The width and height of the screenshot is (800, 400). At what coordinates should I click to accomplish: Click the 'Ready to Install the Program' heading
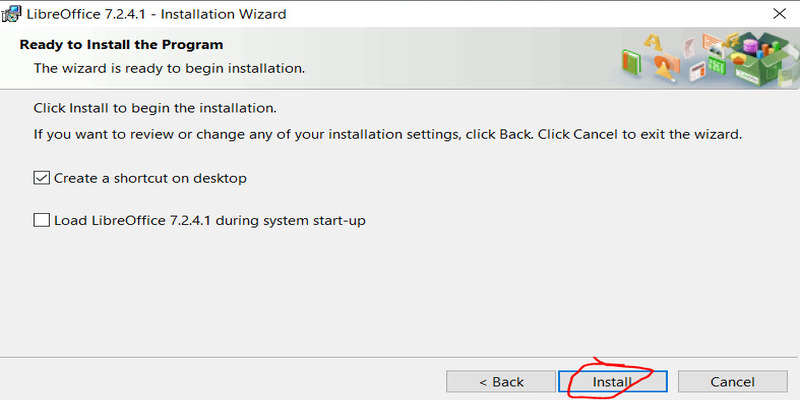point(121,45)
